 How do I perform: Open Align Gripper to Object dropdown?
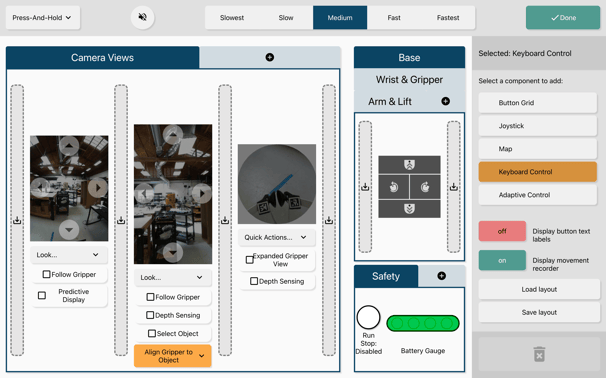(173, 356)
